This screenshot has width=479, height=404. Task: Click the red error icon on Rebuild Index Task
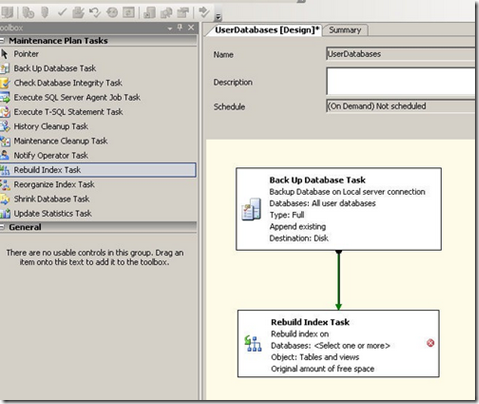click(x=430, y=343)
